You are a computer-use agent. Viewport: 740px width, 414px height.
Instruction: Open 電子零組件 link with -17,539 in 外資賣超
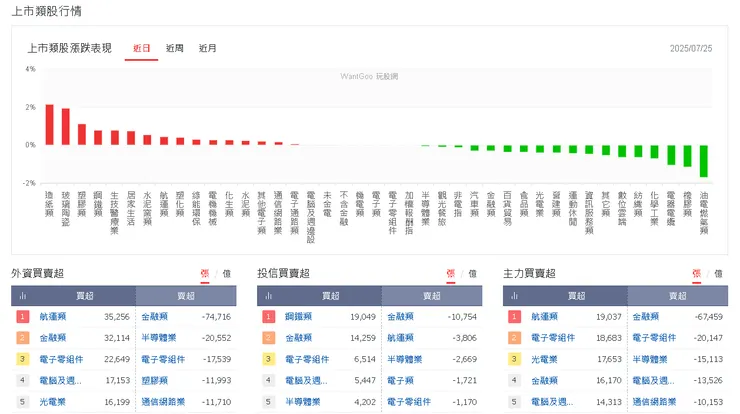(163, 359)
